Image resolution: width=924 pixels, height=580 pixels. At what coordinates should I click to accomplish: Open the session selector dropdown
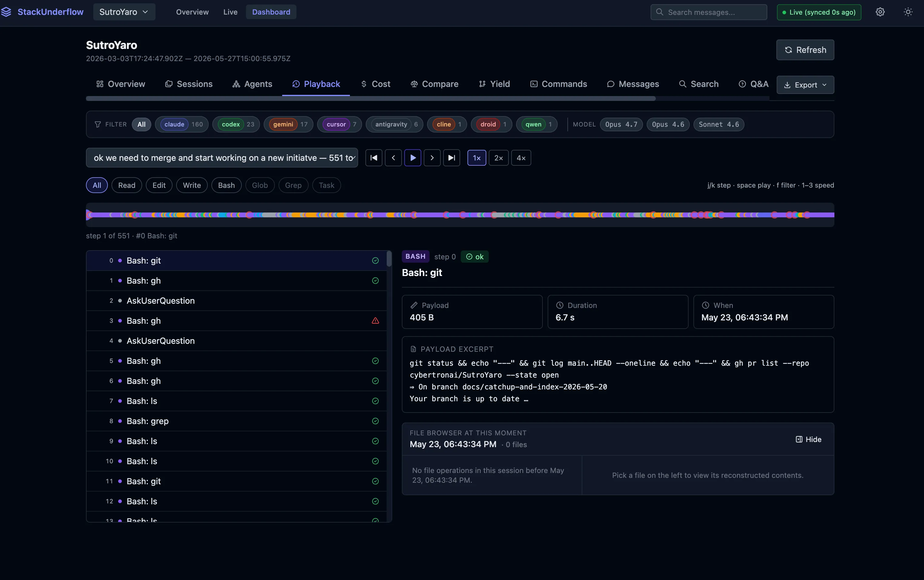tap(222, 158)
